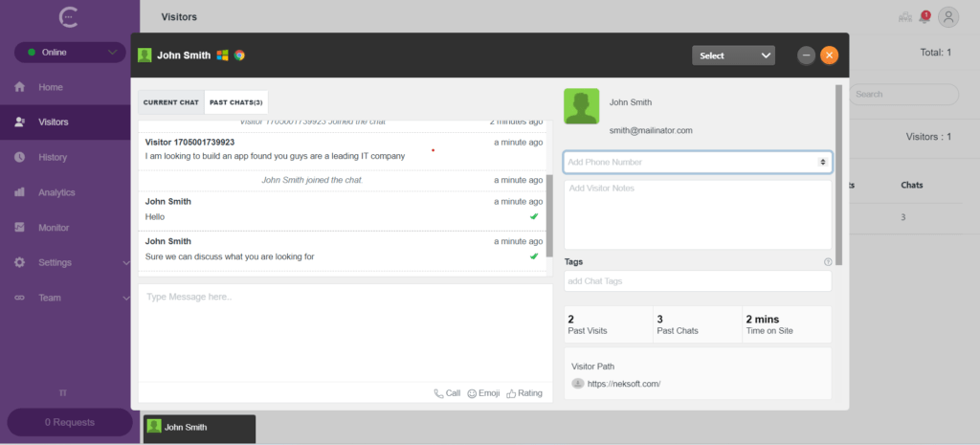Switch to the Past Chats(3) tab
980x445 pixels.
click(x=236, y=102)
